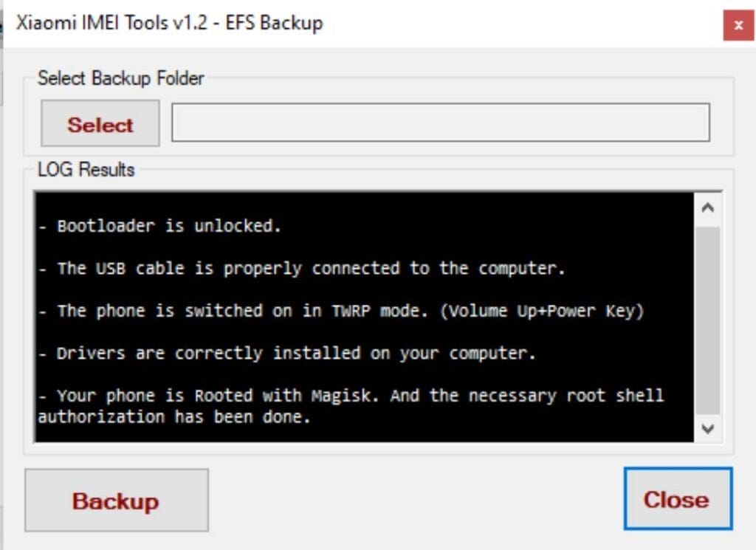This screenshot has height=550, width=756.
Task: Click the 'Select Backup Folder' group heading
Action: 120,78
